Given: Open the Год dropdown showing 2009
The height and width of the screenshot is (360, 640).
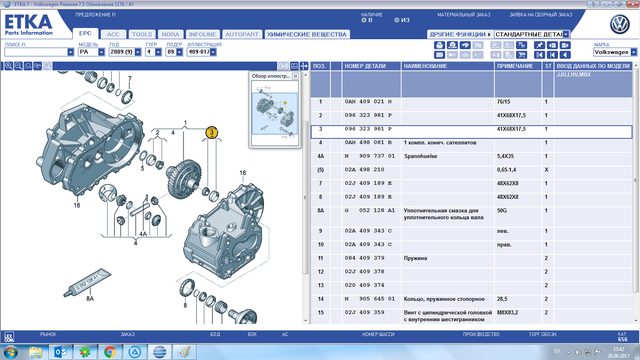Looking at the screenshot, I should tap(138, 52).
